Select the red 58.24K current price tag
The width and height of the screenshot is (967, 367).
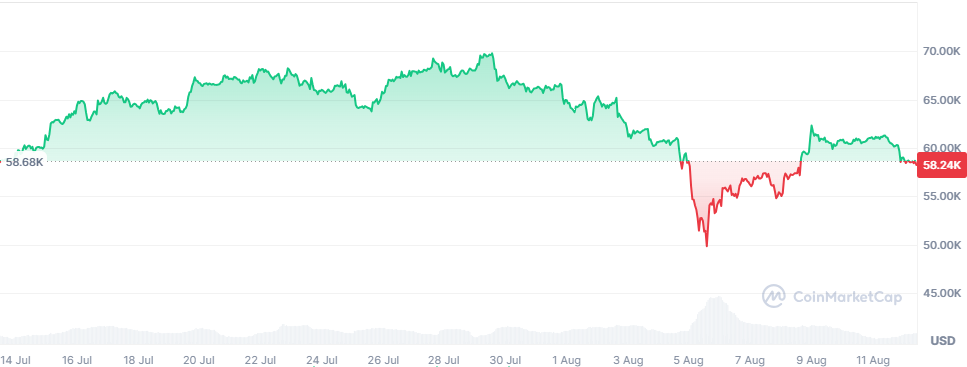pyautogui.click(x=941, y=165)
